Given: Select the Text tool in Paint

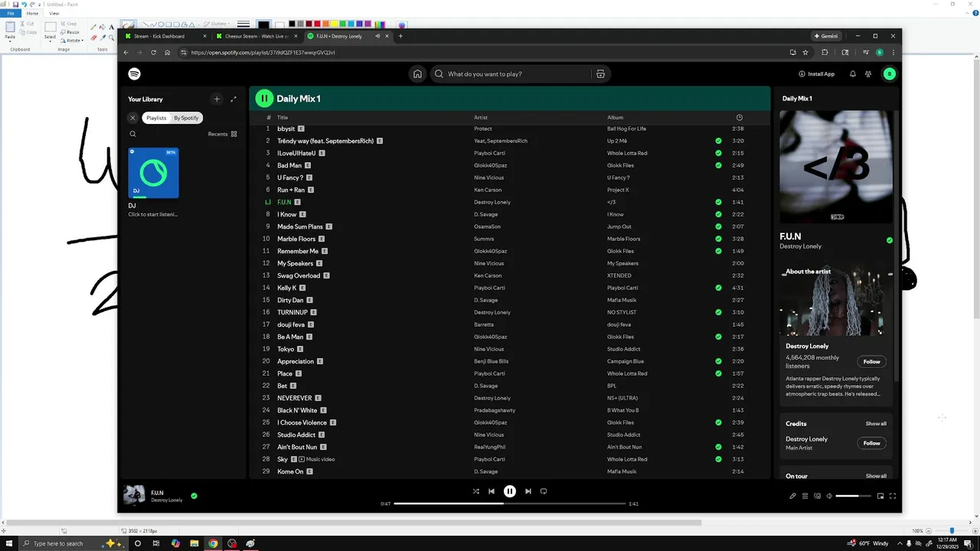Looking at the screenshot, I should pos(111,28).
